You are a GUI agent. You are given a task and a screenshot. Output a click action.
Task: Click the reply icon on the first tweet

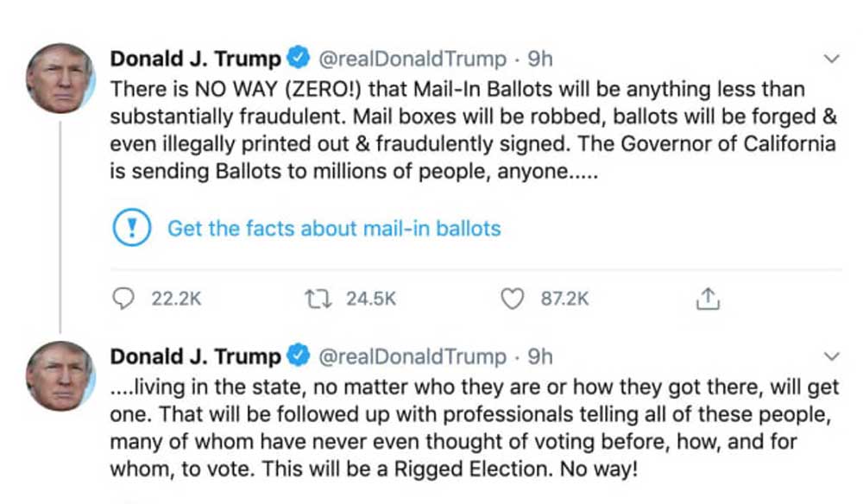[x=125, y=299]
